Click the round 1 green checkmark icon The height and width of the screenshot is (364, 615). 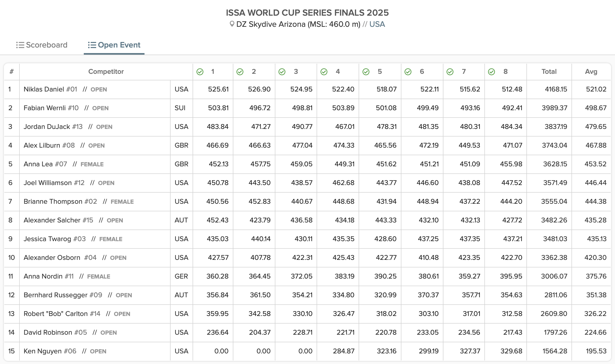point(200,72)
